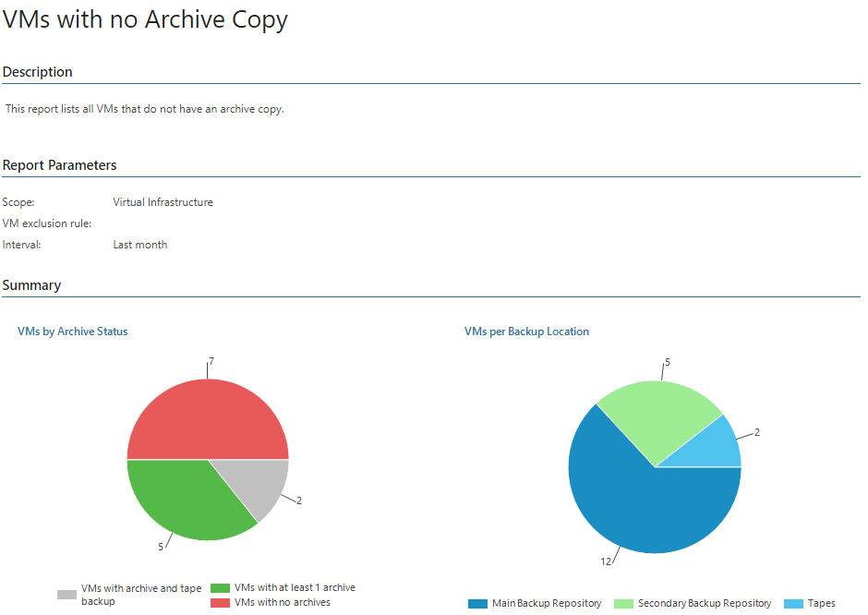
Task: Click the light green Secondary Backup Repository swatch
Action: (623, 603)
